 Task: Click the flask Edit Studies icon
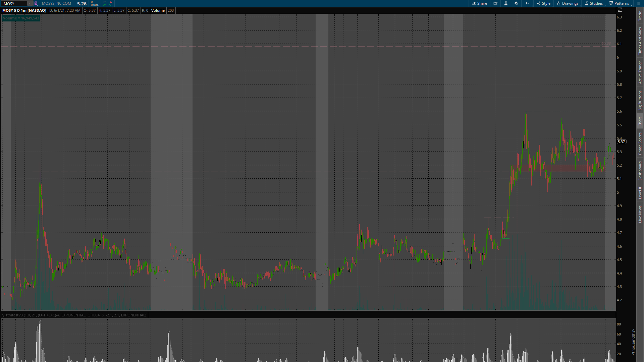(x=506, y=3)
